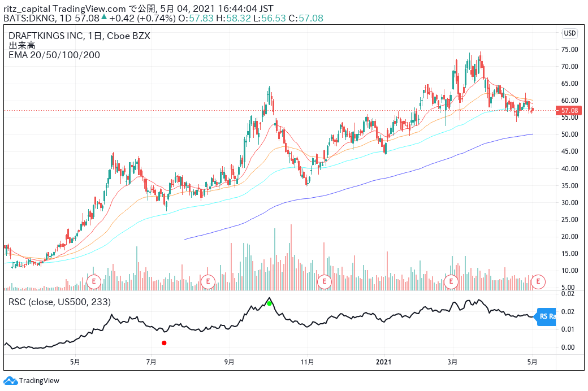Select the RSC (close, US500, 233) legend
The height and width of the screenshot is (391, 588).
click(59, 302)
